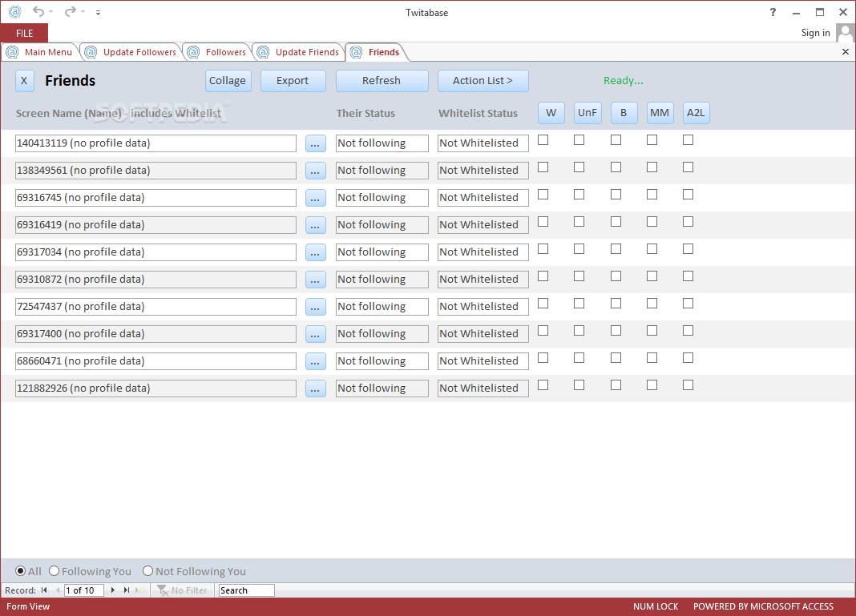This screenshot has width=856, height=616.
Task: Open details button for 69316419 row
Action: point(315,225)
